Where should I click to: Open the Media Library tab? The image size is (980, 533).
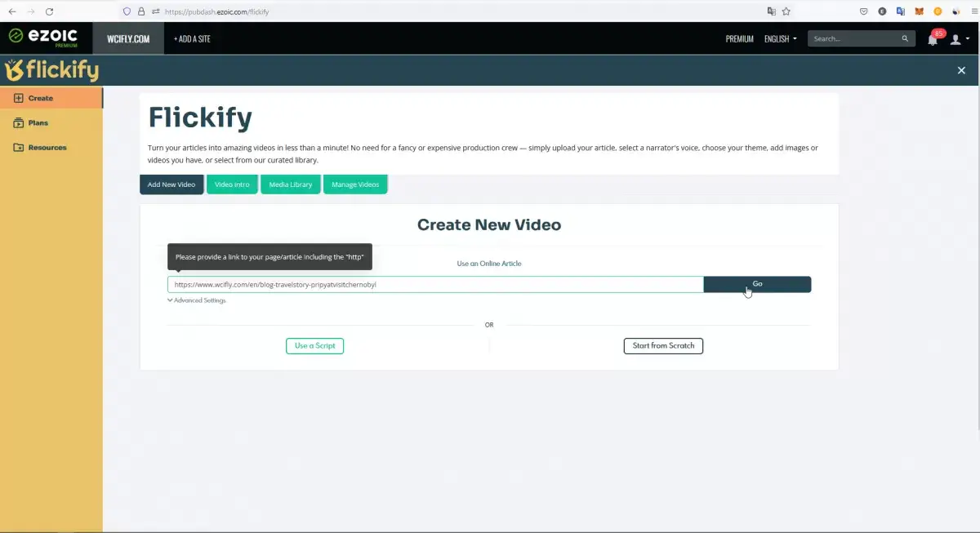(x=291, y=184)
